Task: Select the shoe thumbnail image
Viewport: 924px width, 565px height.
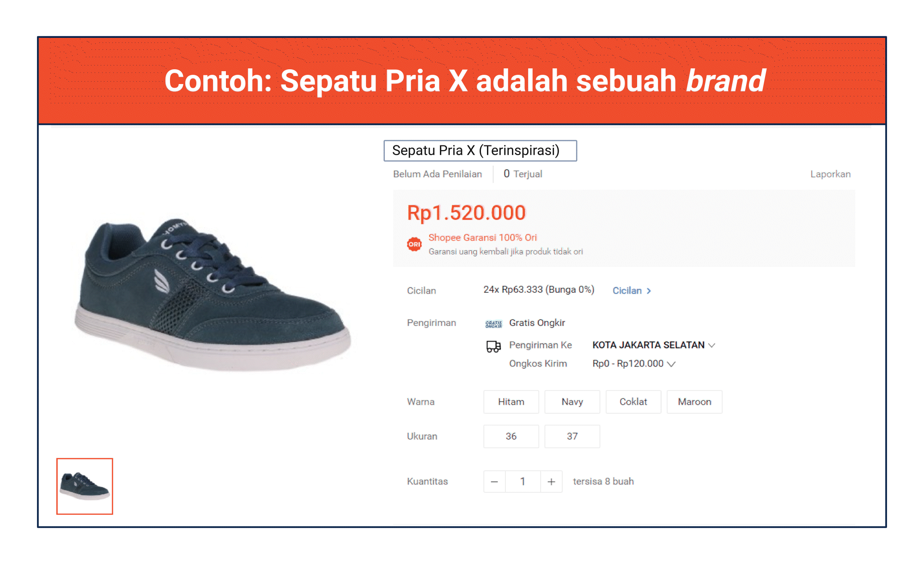Action: [x=85, y=487]
